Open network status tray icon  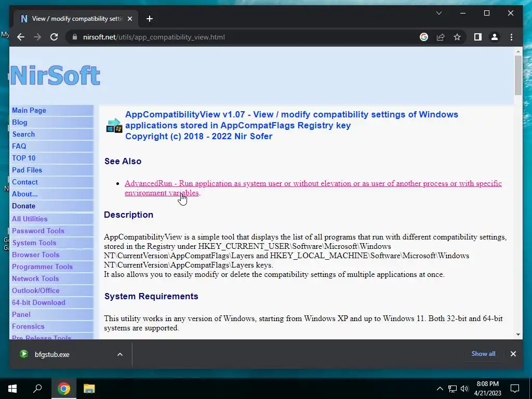pos(453,389)
